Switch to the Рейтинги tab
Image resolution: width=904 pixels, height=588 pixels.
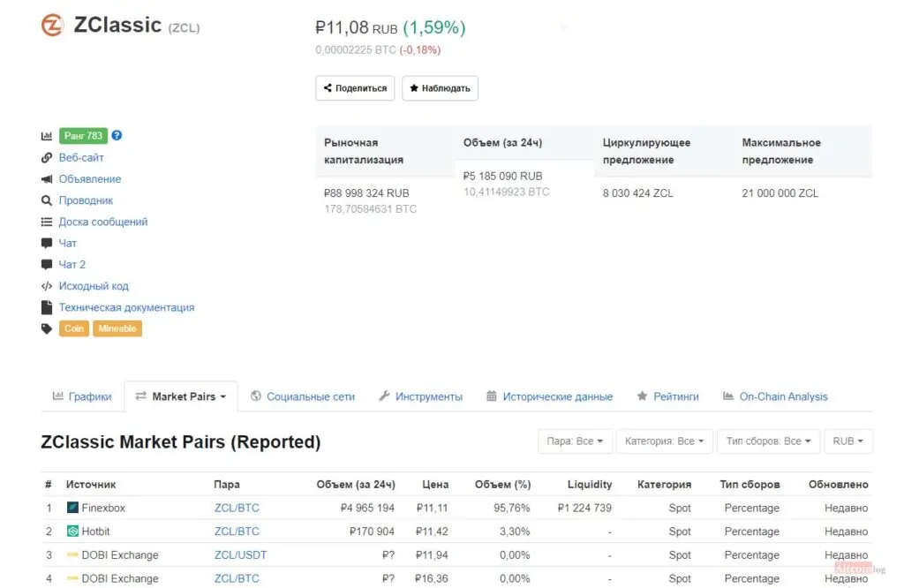point(667,396)
